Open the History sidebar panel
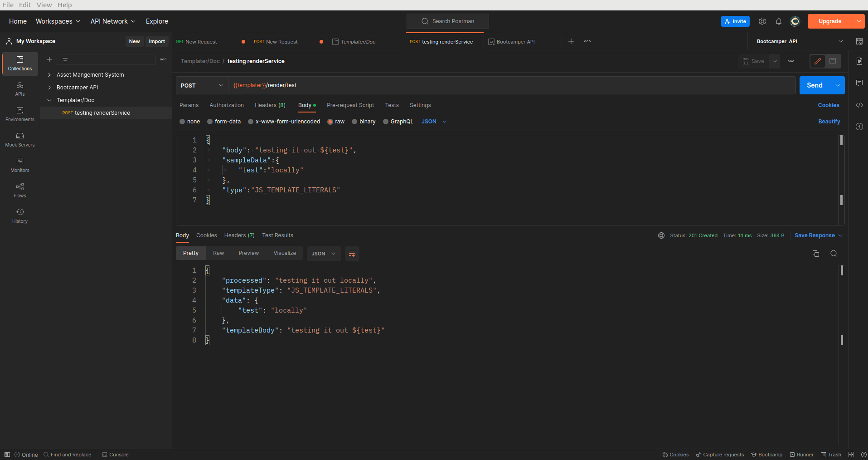The height and width of the screenshot is (460, 868). click(20, 215)
